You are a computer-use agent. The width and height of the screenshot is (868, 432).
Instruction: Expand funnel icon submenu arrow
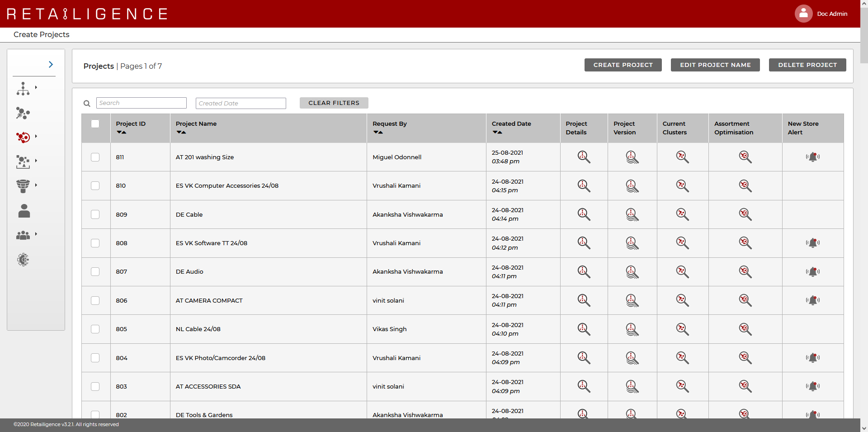pyautogui.click(x=36, y=185)
